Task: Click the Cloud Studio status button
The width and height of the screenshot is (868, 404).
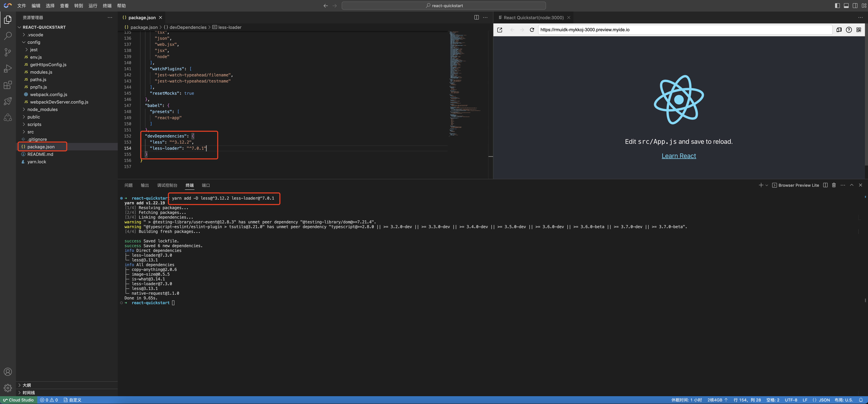Action: coord(18,400)
